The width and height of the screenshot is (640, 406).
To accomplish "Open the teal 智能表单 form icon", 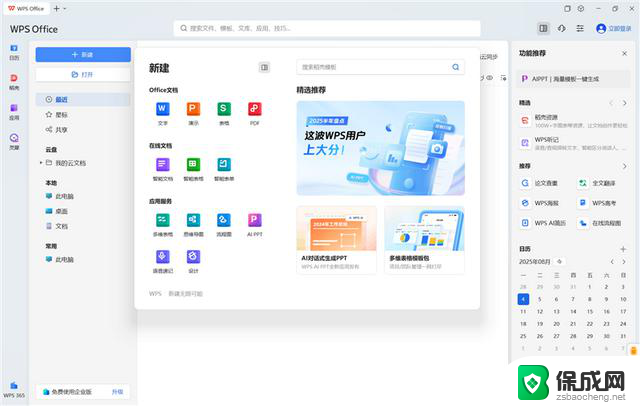I will [x=224, y=164].
